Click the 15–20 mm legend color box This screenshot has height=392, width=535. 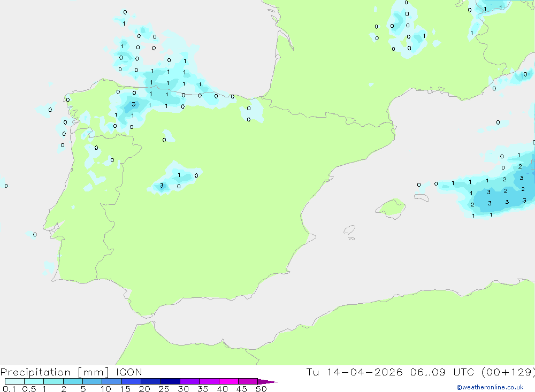(x=132, y=381)
